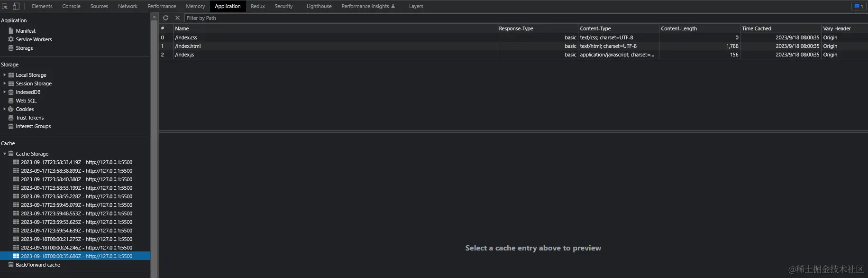This screenshot has width=868, height=278.
Task: Collapse the Cache Storage tree node
Action: [4, 154]
